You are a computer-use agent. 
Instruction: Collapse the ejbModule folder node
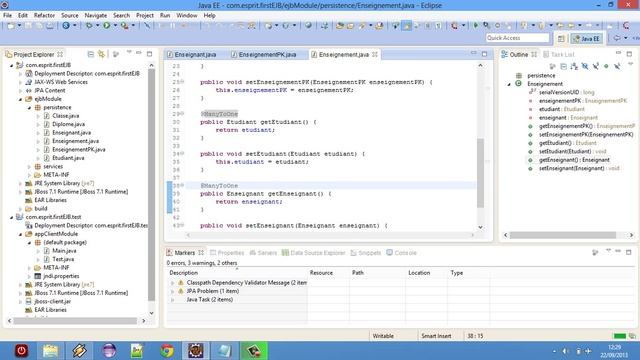pyautogui.click(x=20, y=99)
